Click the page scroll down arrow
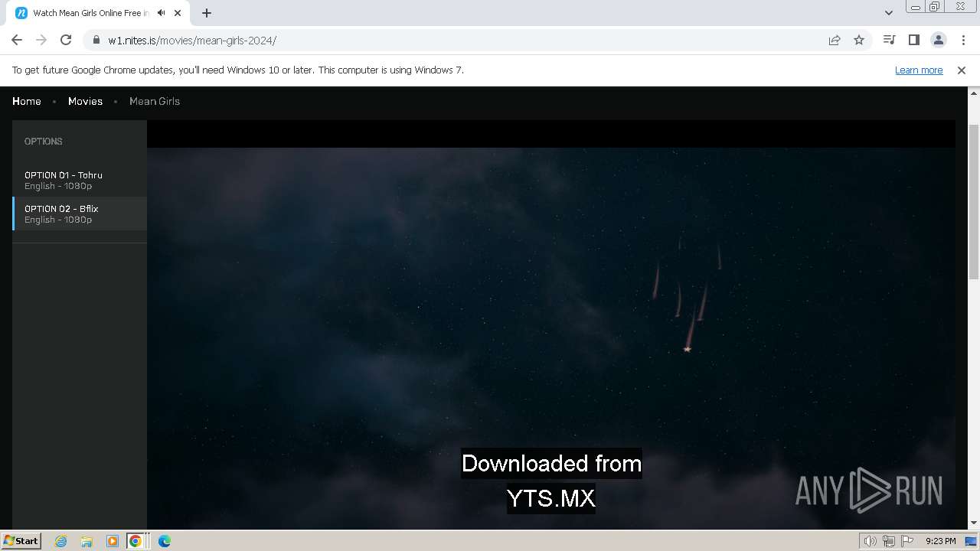Screen dimensions: 980x551 point(974,523)
